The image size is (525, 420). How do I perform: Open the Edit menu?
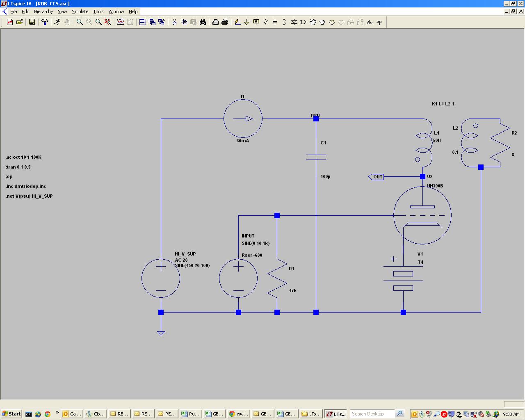(25, 11)
